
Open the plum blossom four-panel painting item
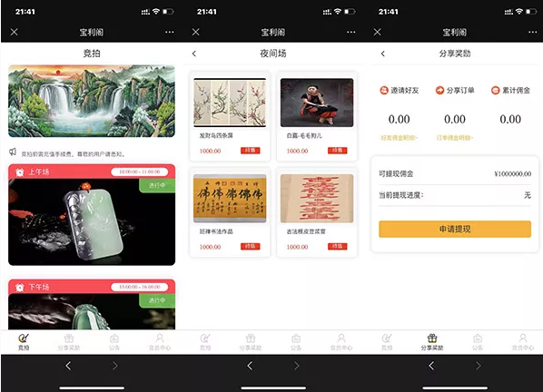(230, 116)
